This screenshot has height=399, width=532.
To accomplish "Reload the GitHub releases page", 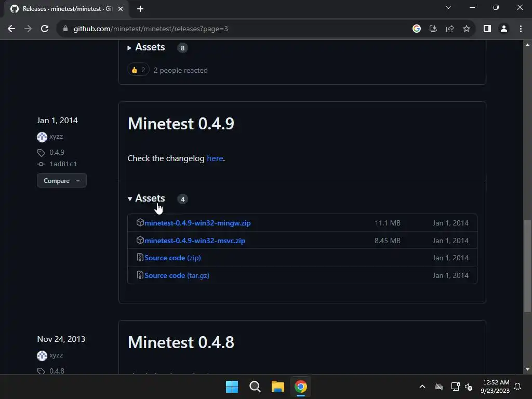I will (45, 29).
